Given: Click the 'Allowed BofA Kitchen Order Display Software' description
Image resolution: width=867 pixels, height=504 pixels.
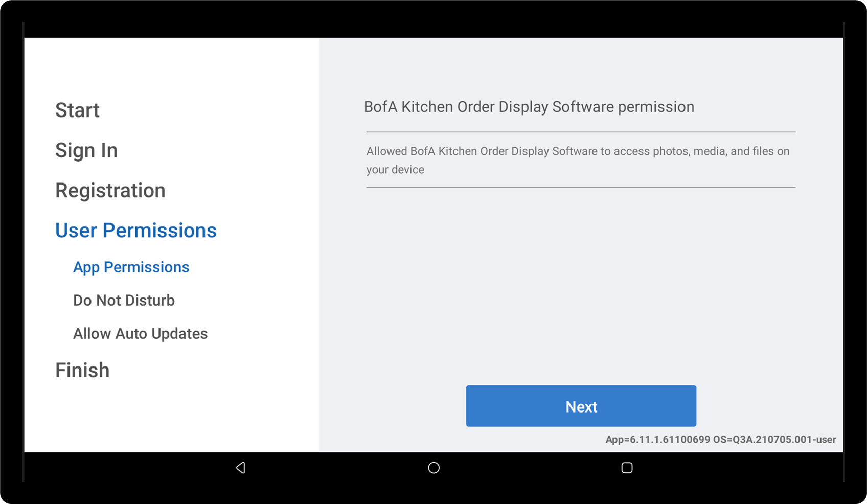Looking at the screenshot, I should click(x=578, y=160).
